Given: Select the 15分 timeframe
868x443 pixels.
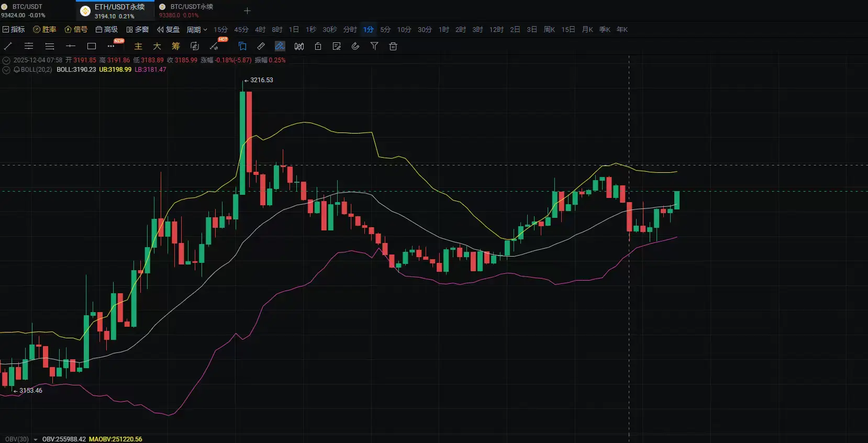Looking at the screenshot, I should (220, 30).
